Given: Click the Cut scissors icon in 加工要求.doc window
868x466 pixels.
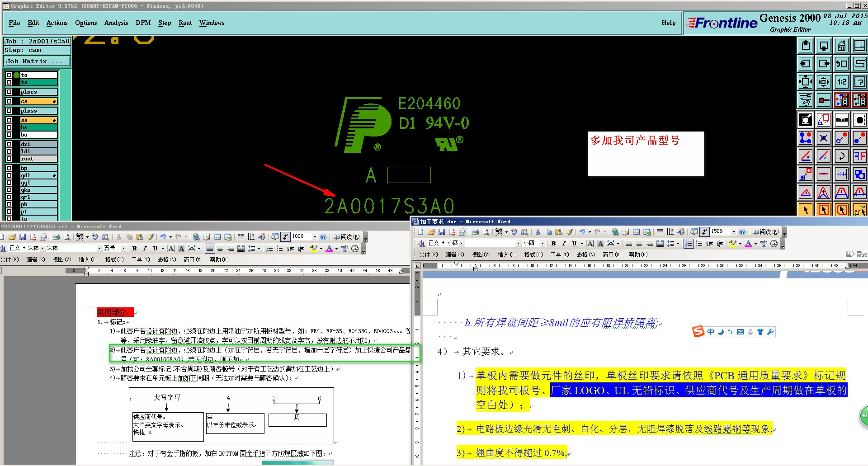Looking at the screenshot, I should (x=538, y=232).
